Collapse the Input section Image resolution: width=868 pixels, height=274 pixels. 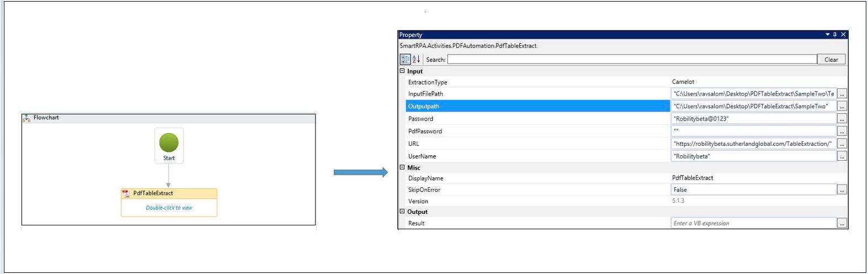pos(402,71)
